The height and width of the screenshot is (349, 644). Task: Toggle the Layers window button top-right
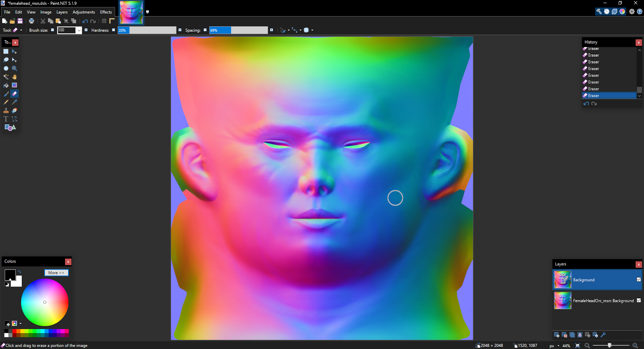tap(614, 11)
